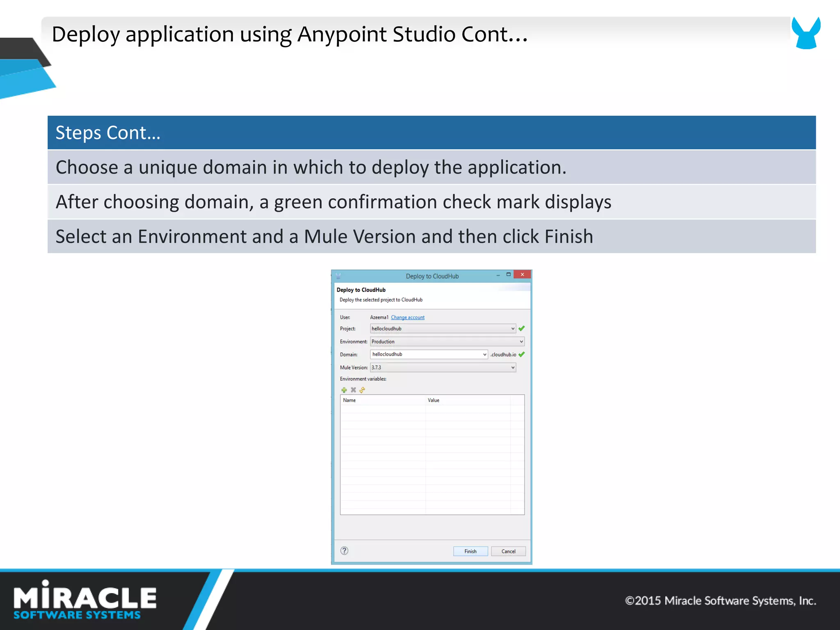Click the import environment variables icon
Viewport: 840px width, 630px height.
pyautogui.click(x=362, y=390)
